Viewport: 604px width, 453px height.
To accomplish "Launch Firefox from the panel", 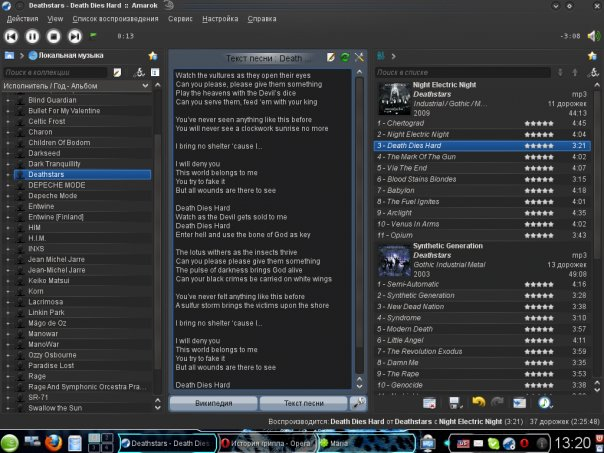I will coord(53,443).
